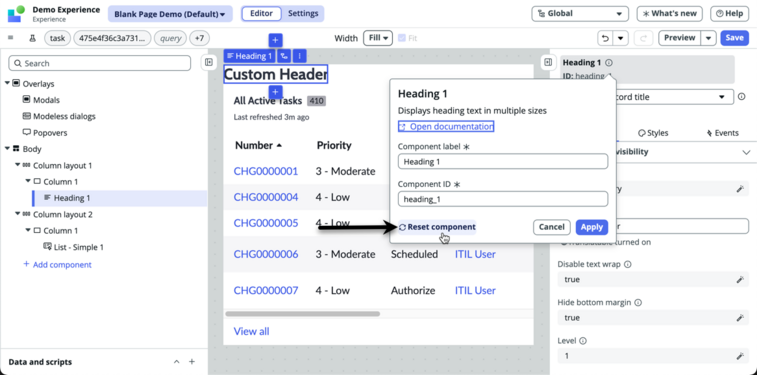Click the plus button below Custom Header
This screenshot has width=757, height=375.
point(275,92)
